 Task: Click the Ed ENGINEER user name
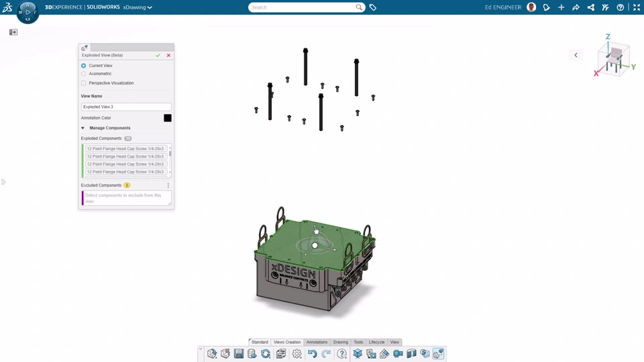pyautogui.click(x=503, y=7)
